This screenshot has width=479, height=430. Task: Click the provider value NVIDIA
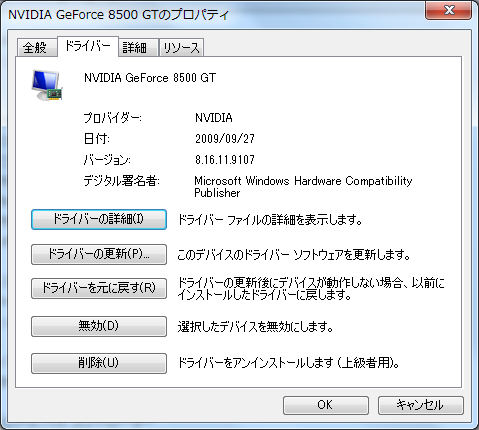click(x=214, y=118)
